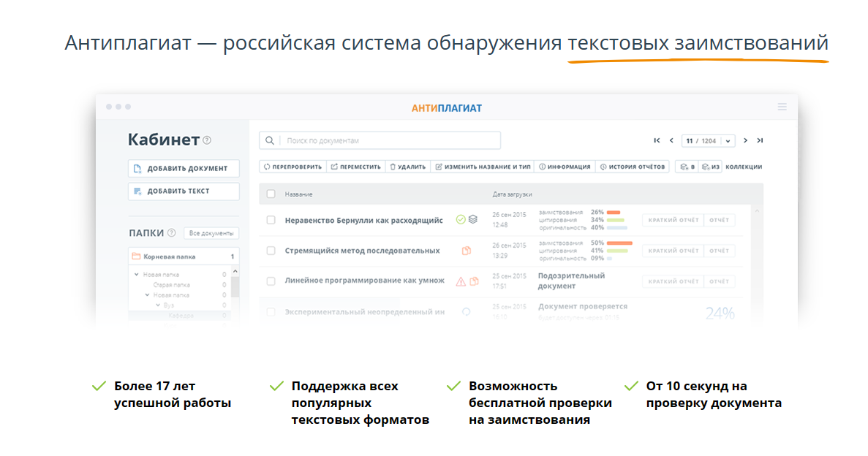Go to the first page of documents
Screen dimensions: 868x456
(657, 140)
